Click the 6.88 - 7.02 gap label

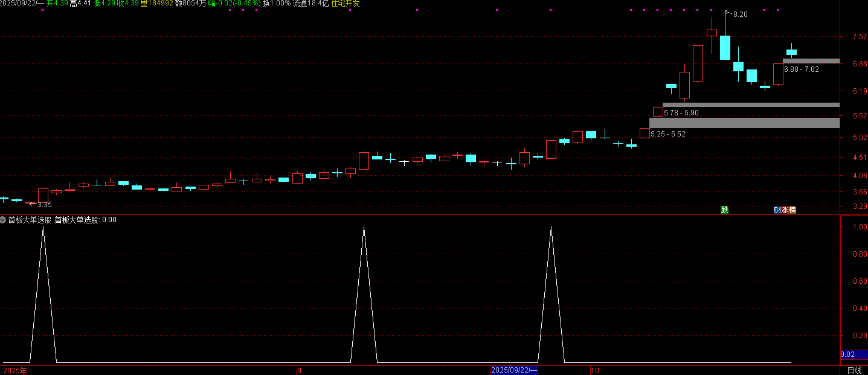point(801,69)
